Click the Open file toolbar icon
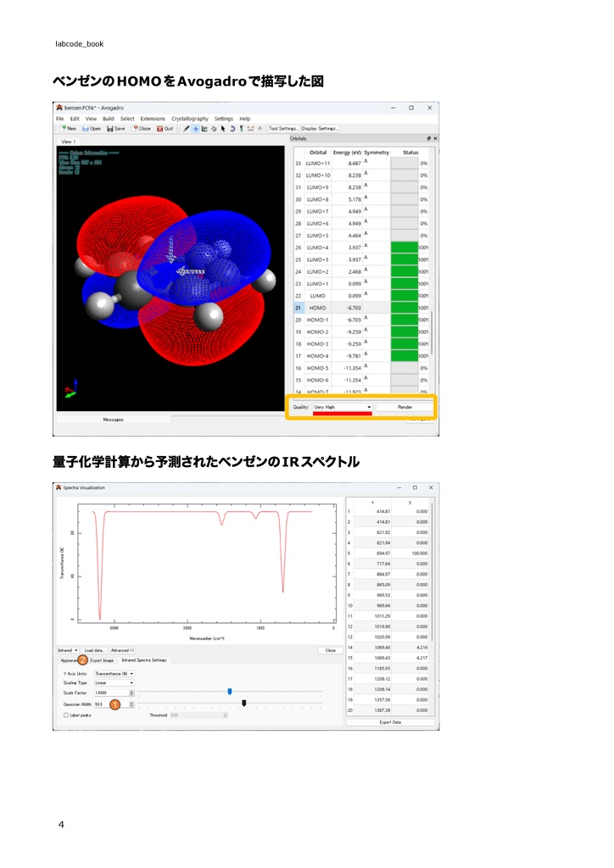The image size is (614, 868). [x=92, y=129]
